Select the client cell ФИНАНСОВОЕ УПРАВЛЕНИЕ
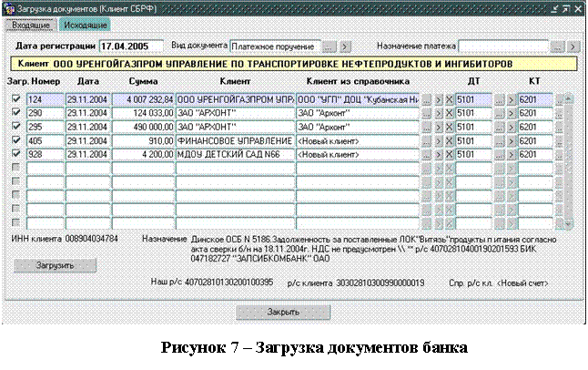588x370 pixels. (235, 141)
